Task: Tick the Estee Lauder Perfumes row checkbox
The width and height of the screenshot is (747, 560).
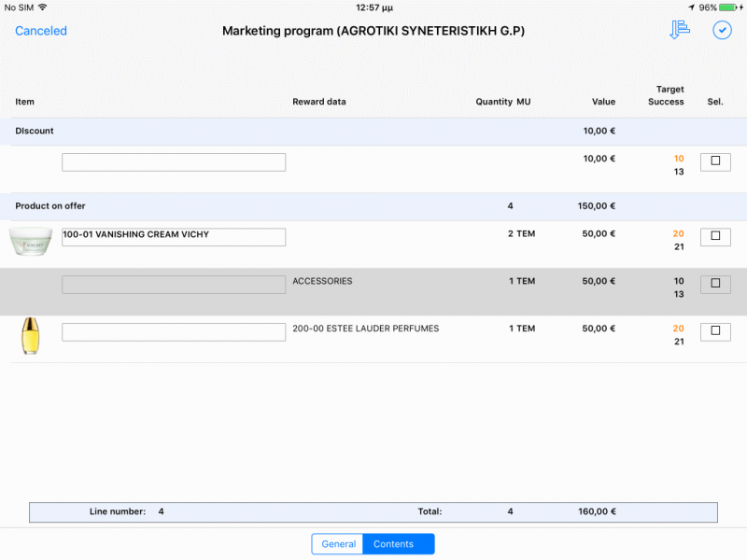Action: click(x=715, y=331)
